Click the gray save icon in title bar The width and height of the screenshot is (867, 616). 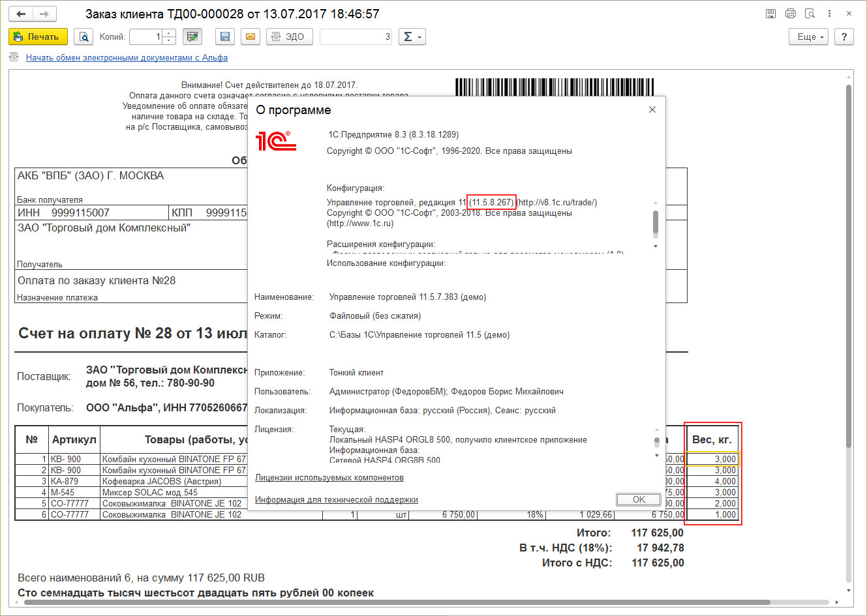pyautogui.click(x=770, y=14)
